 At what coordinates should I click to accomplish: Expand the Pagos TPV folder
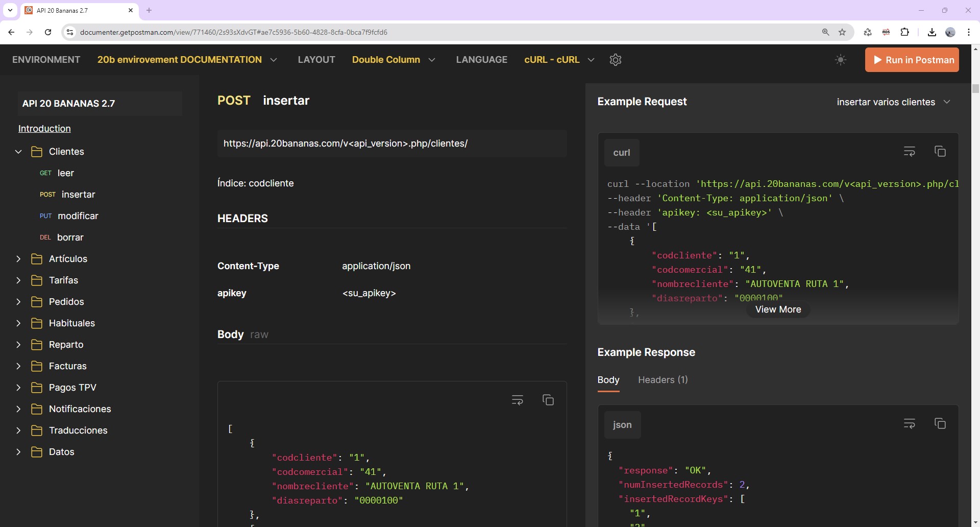pos(18,388)
